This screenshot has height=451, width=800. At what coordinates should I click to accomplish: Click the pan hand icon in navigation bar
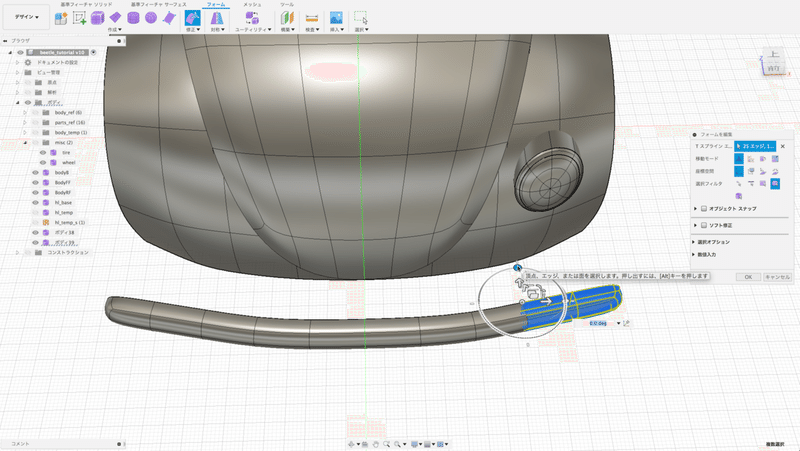(x=376, y=444)
